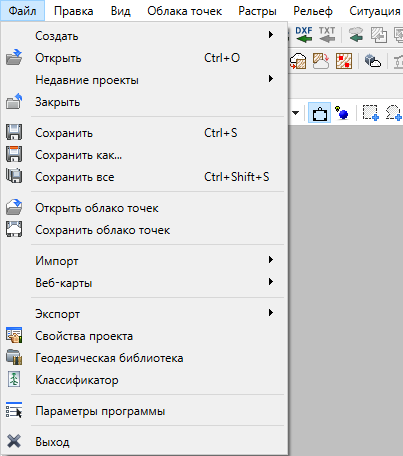Screen dimensions: 403x456
Task: Open the Ситуация menu
Action: click(375, 11)
